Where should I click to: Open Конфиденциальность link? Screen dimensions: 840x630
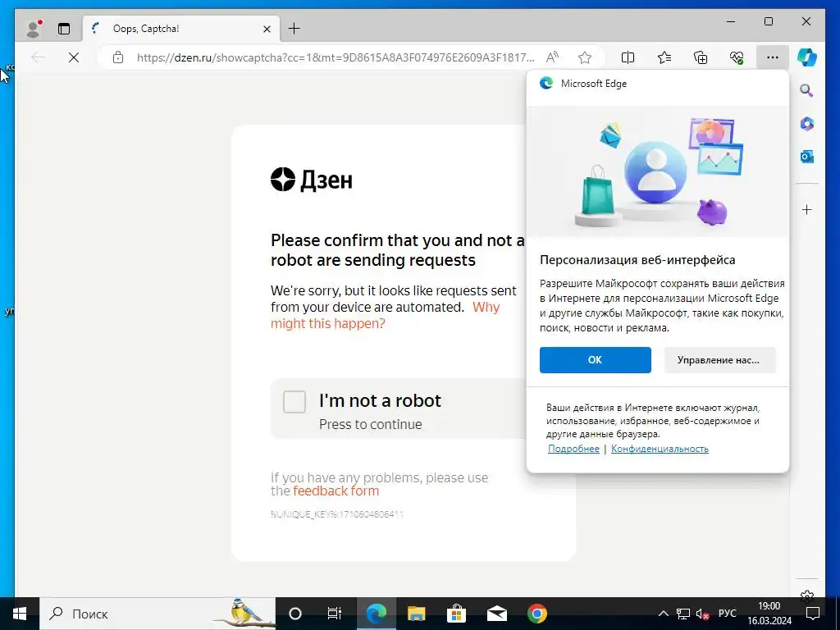[660, 449]
